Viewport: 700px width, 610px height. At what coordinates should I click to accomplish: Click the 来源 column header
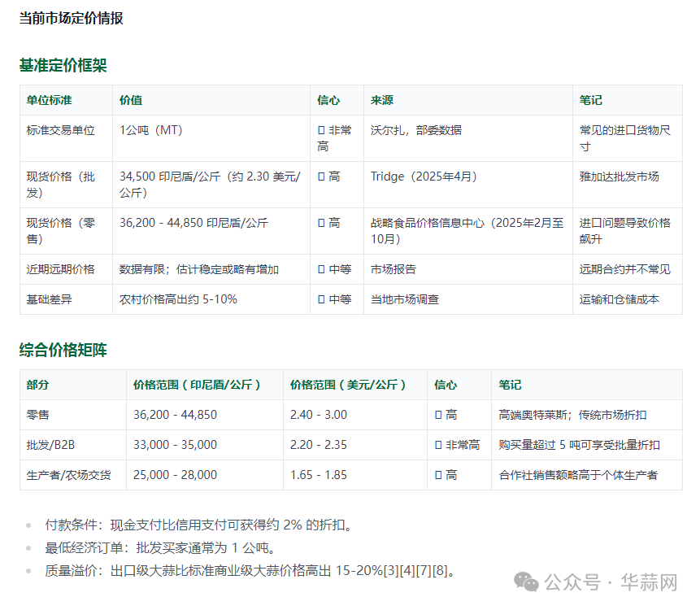tap(382, 100)
